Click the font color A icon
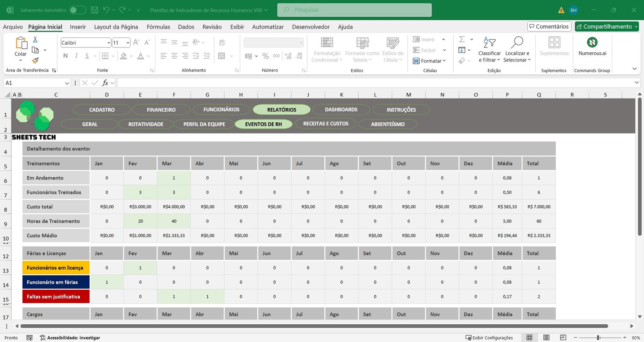This screenshot has height=342, width=644. click(x=140, y=56)
